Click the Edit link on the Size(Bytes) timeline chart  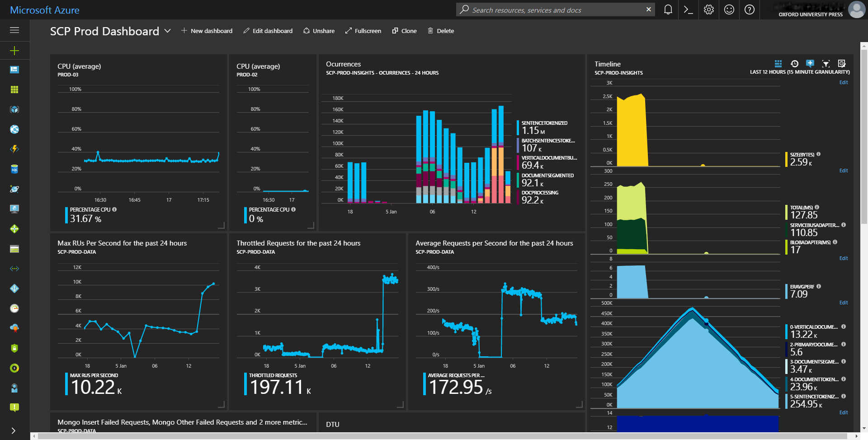coord(844,82)
